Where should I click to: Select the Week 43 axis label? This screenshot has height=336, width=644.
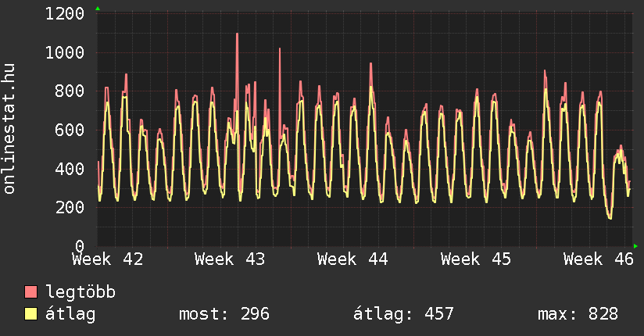pos(231,259)
